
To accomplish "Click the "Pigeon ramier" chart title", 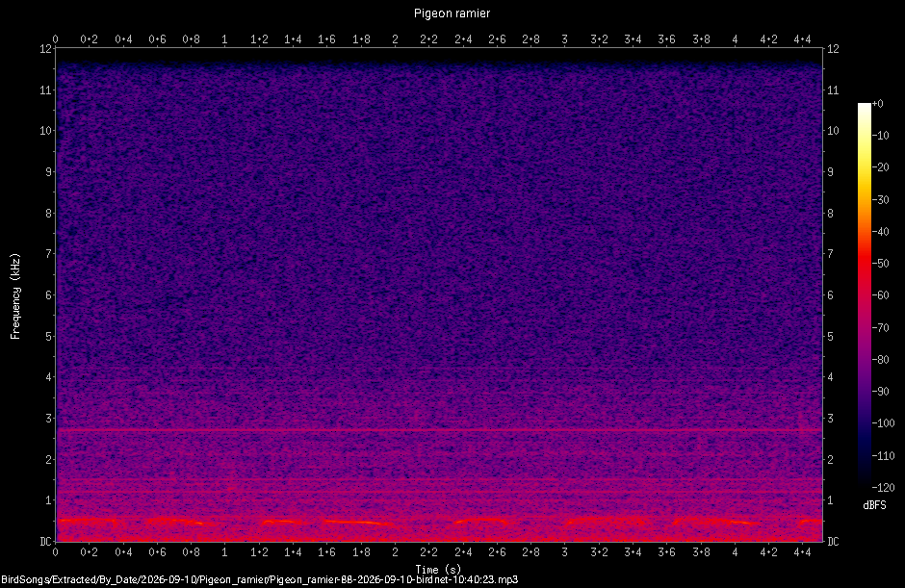I will [452, 13].
